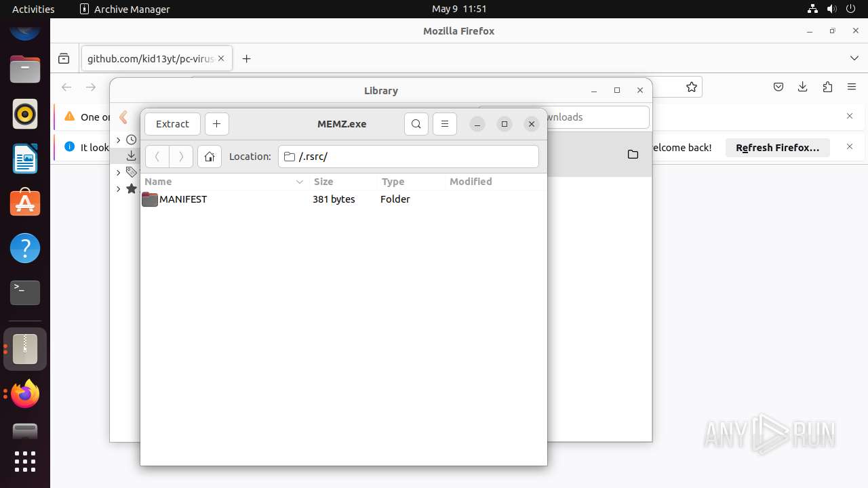Go forward in Firefox navigation
The width and height of the screenshot is (868, 488).
point(91,87)
